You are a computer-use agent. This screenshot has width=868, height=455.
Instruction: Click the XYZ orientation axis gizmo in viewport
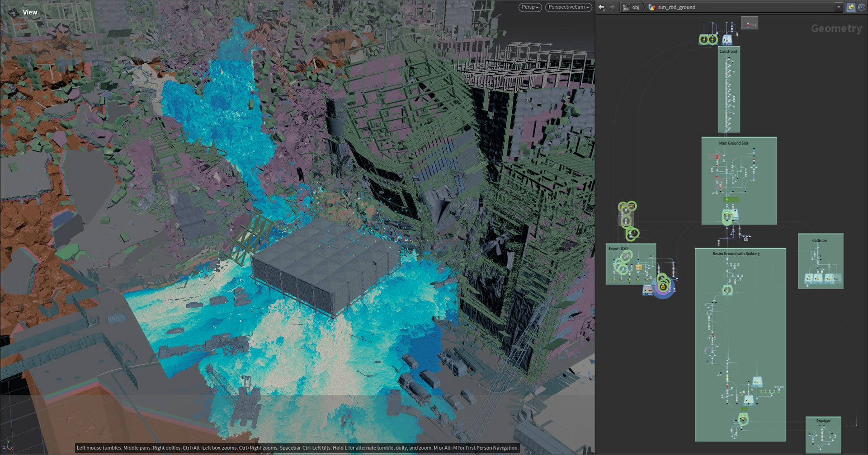tap(6, 445)
